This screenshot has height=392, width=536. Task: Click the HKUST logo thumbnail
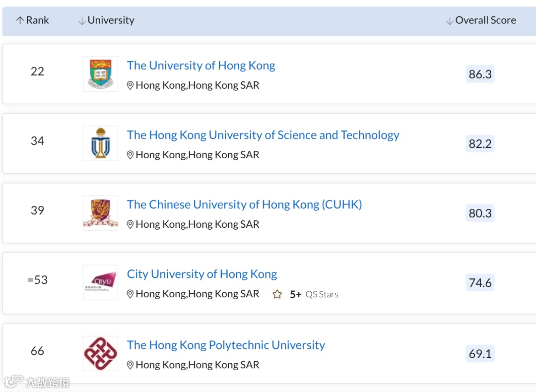click(x=100, y=143)
